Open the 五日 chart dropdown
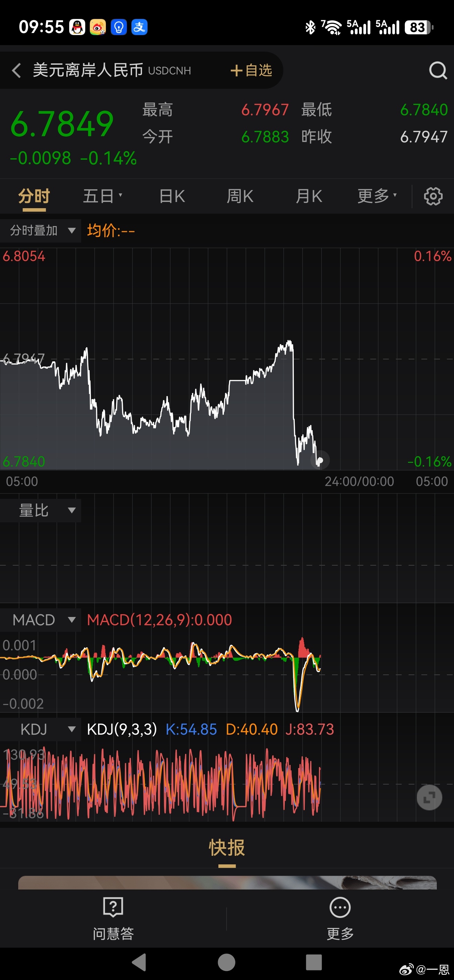Viewport: 454px width, 980px height. tap(102, 196)
